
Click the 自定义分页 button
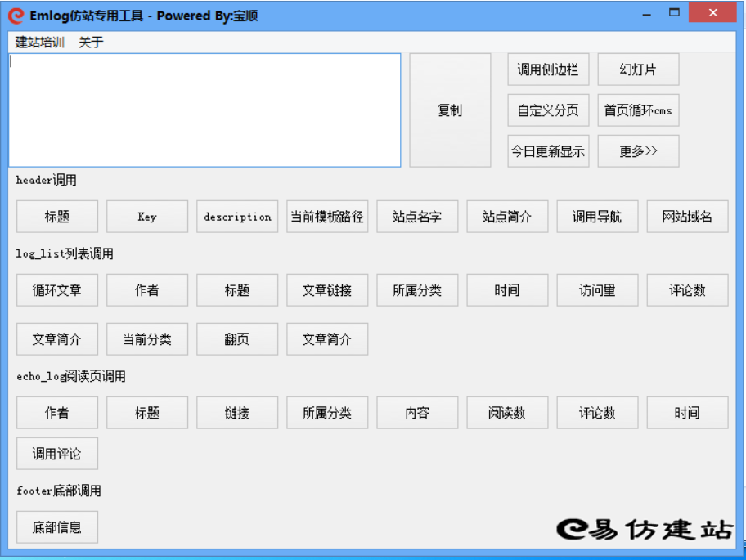click(548, 110)
